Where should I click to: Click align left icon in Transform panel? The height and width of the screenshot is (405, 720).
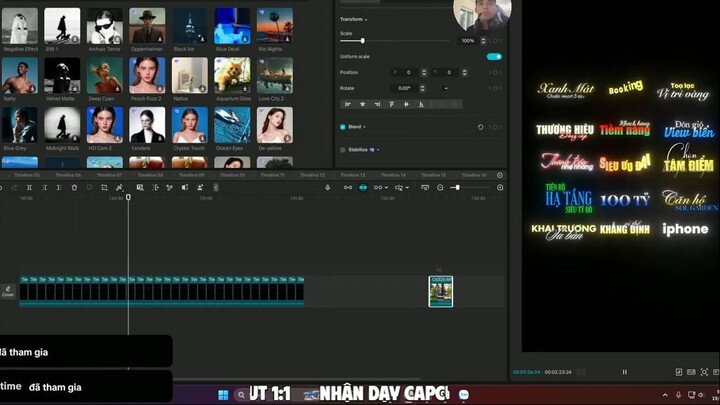[348, 104]
